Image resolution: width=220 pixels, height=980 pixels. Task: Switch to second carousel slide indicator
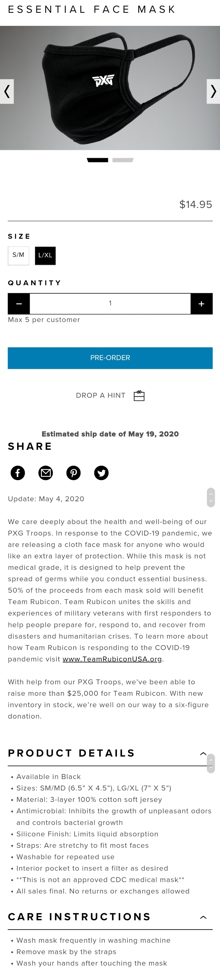(x=123, y=160)
